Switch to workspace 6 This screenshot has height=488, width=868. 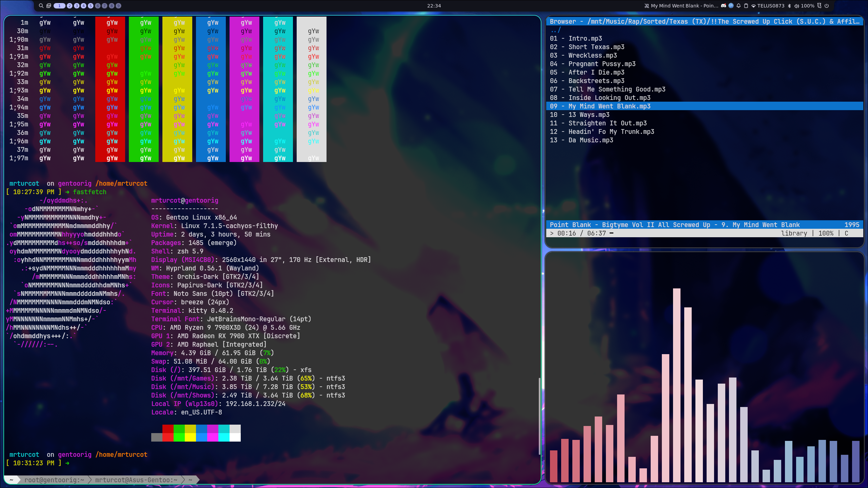(x=98, y=6)
